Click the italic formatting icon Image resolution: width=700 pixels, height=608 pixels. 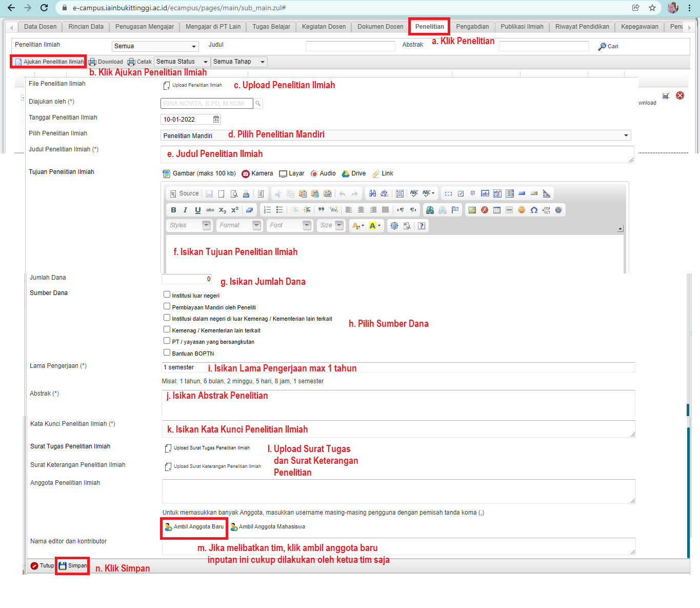tap(185, 210)
